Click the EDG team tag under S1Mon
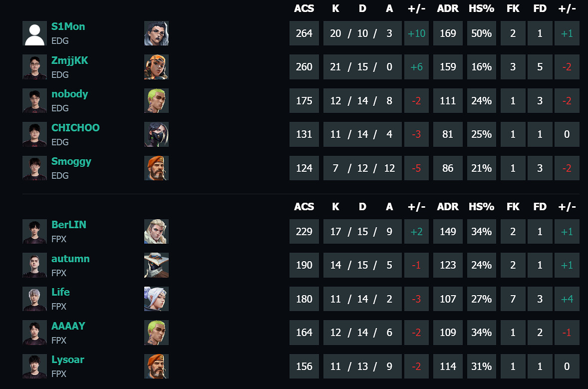Screen dimensions: 588x389 (60, 41)
